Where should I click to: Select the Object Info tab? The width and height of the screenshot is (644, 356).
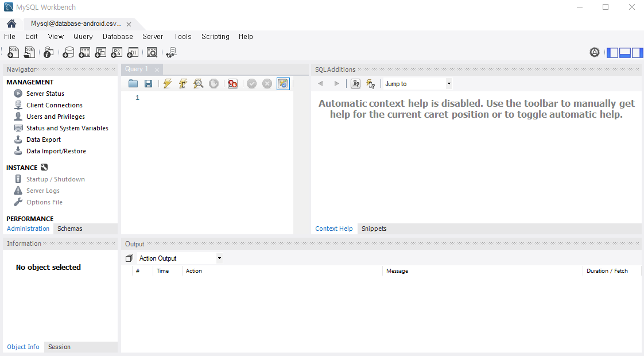point(23,347)
